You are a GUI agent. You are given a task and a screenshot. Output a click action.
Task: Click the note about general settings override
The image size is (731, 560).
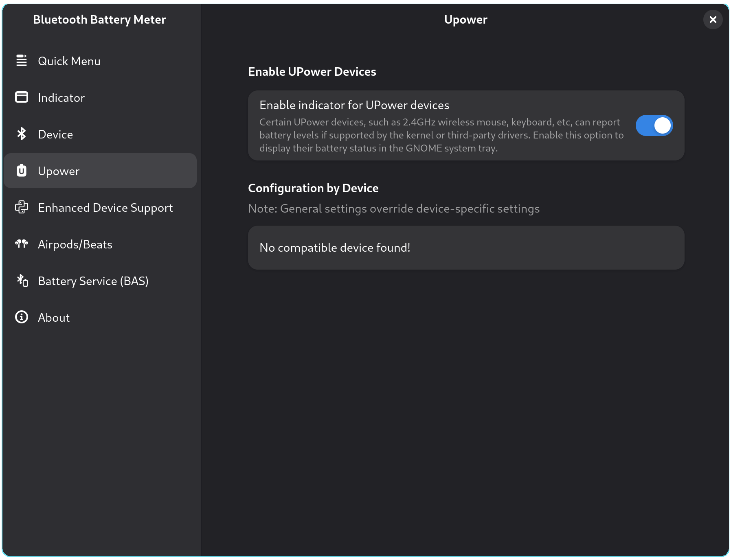coord(394,209)
